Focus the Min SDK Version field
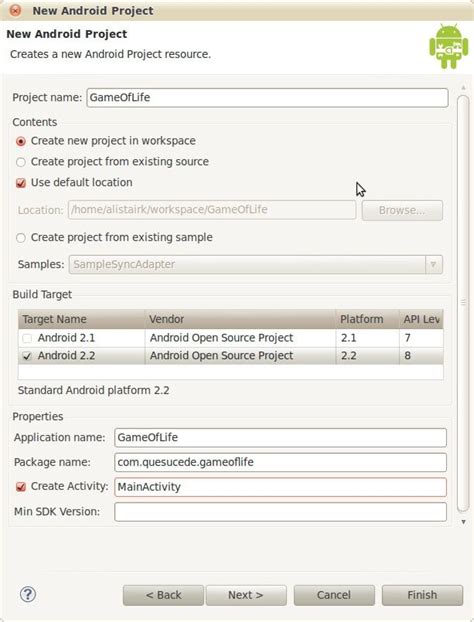474x622 pixels. [x=280, y=512]
